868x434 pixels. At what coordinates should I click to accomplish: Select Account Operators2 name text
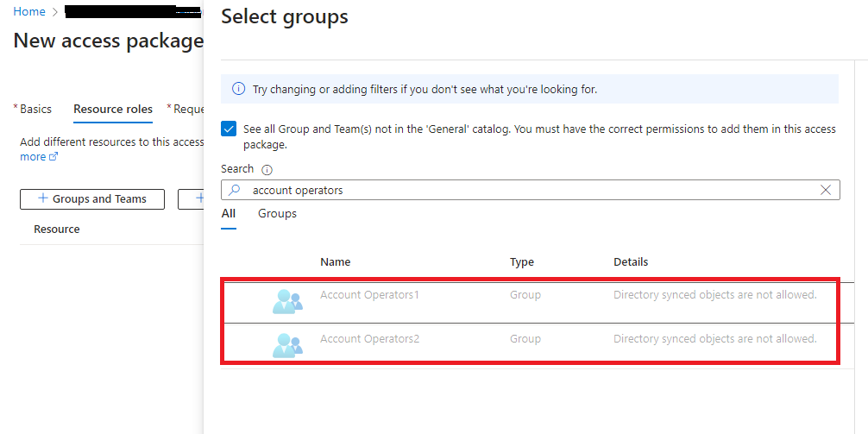pyautogui.click(x=370, y=339)
